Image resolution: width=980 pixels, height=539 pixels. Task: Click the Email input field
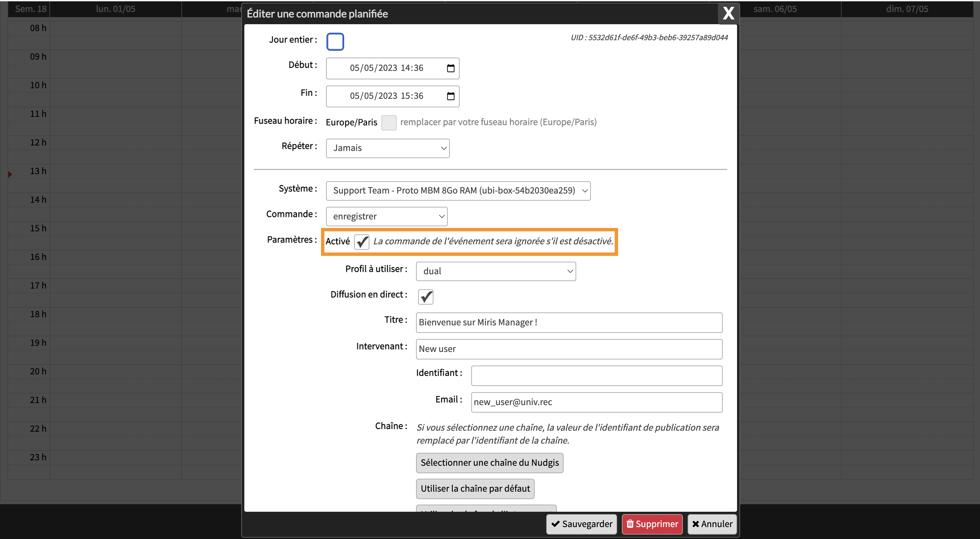pos(597,402)
